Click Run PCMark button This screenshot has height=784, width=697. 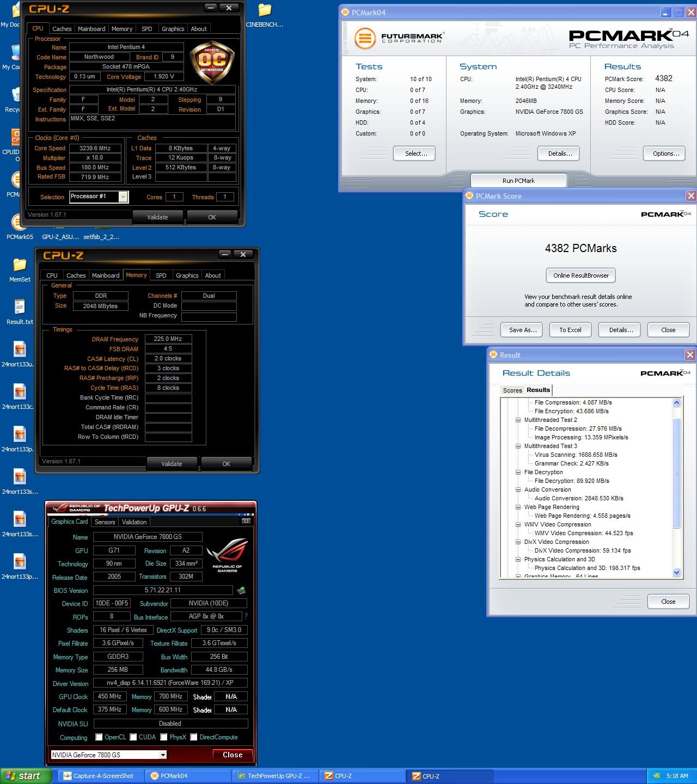518,181
